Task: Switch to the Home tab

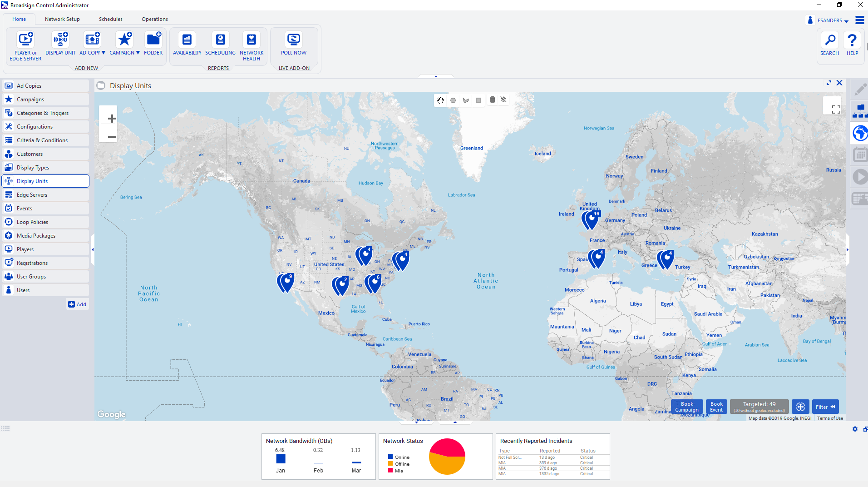Action: 19,19
